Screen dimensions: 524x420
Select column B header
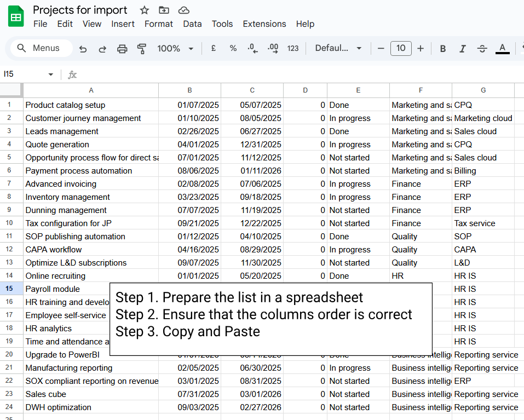point(189,90)
